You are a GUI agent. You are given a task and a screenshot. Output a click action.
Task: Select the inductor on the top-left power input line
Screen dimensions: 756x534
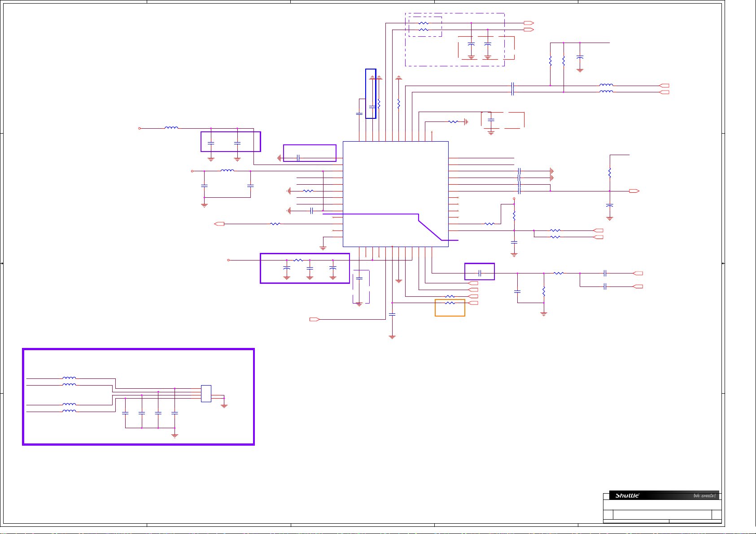[171, 128]
